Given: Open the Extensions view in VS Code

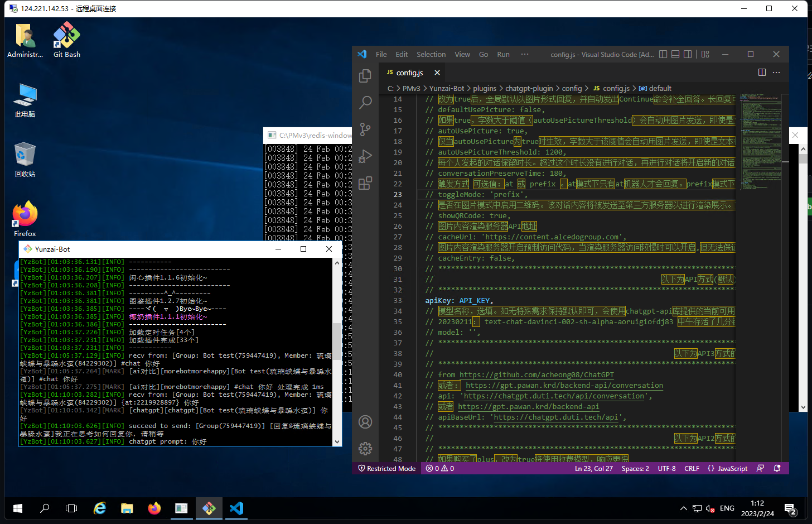Looking at the screenshot, I should pyautogui.click(x=365, y=183).
